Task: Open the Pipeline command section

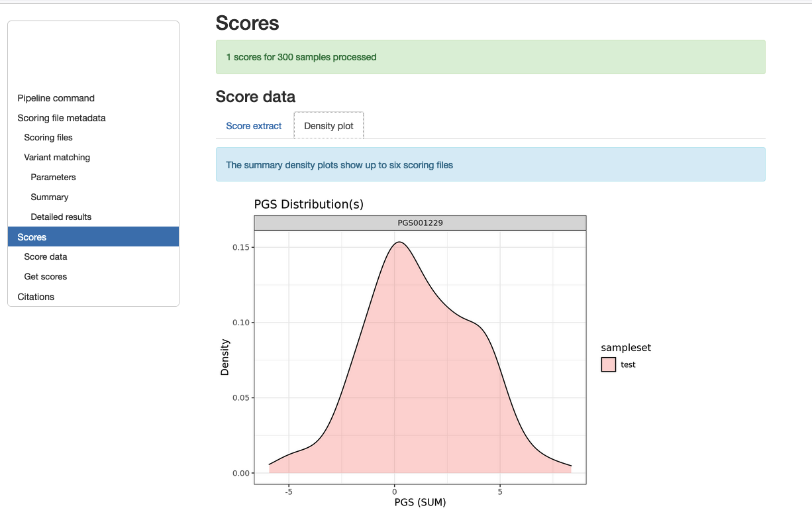Action: pyautogui.click(x=56, y=98)
